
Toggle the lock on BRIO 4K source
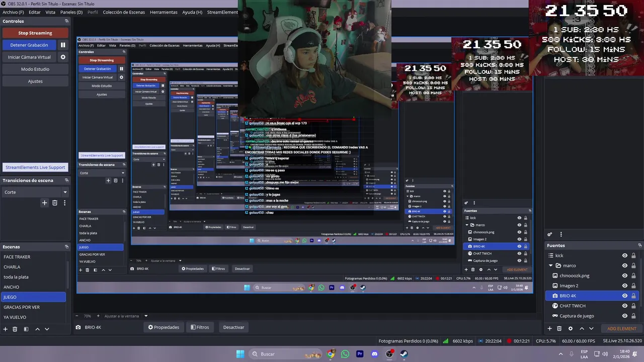pyautogui.click(x=633, y=296)
